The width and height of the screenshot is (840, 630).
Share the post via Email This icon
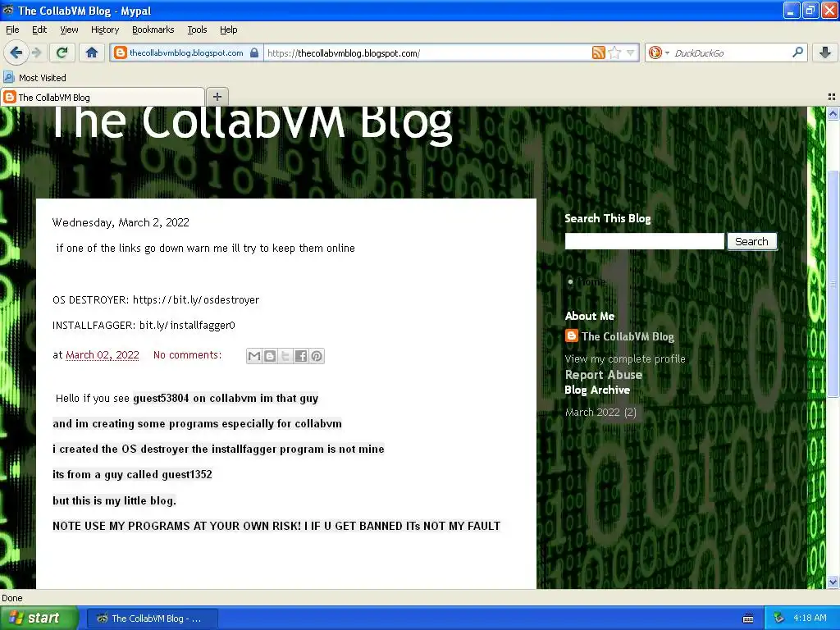[254, 356]
